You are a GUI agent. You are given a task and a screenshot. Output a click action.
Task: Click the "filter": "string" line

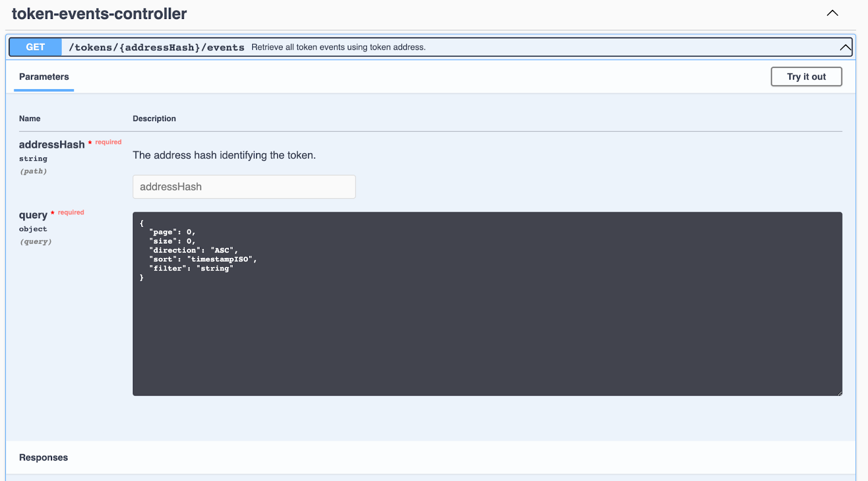click(191, 269)
